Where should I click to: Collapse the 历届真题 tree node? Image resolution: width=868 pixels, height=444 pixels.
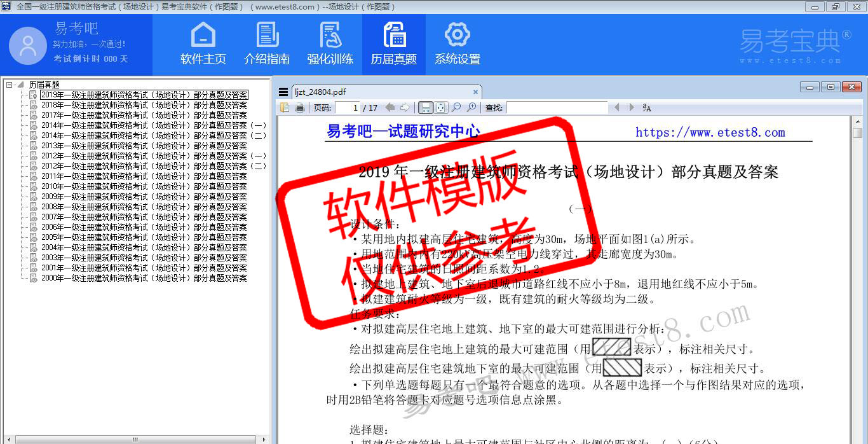pos(9,85)
